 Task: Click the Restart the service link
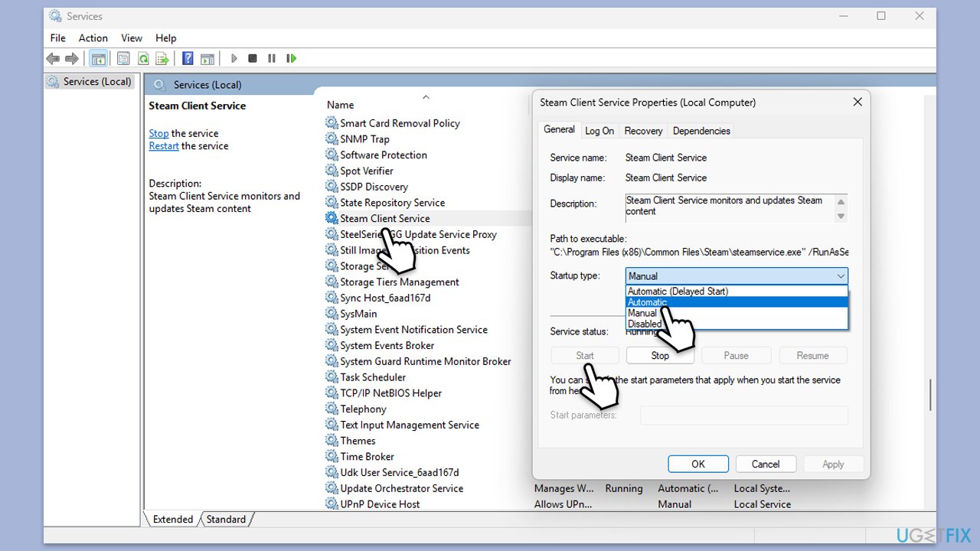pos(164,146)
